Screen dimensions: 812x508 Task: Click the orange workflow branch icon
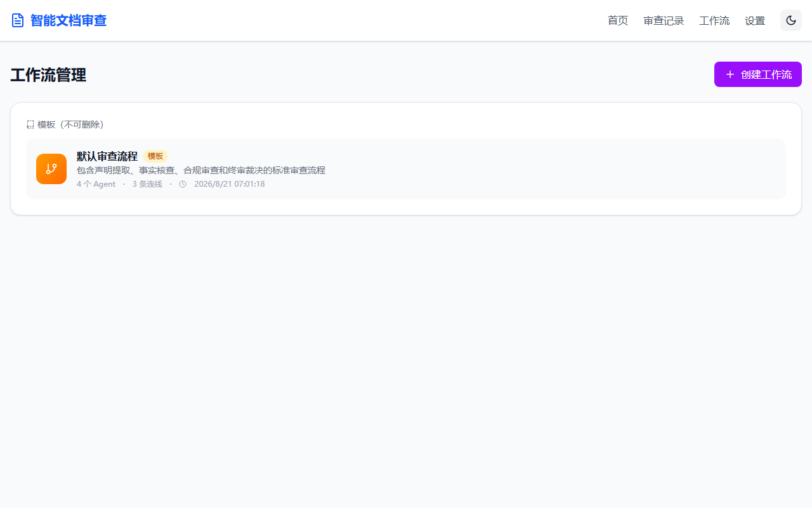51,169
